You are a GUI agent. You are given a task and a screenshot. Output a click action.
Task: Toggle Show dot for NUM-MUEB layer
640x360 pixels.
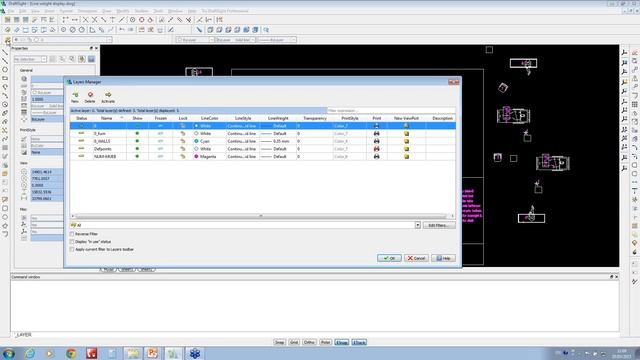(x=137, y=157)
